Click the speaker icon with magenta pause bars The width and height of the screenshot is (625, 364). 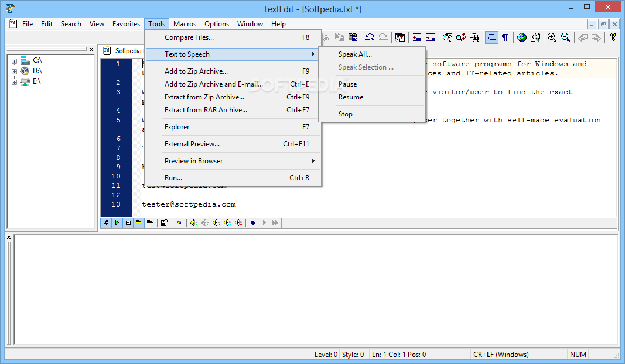pos(216,222)
